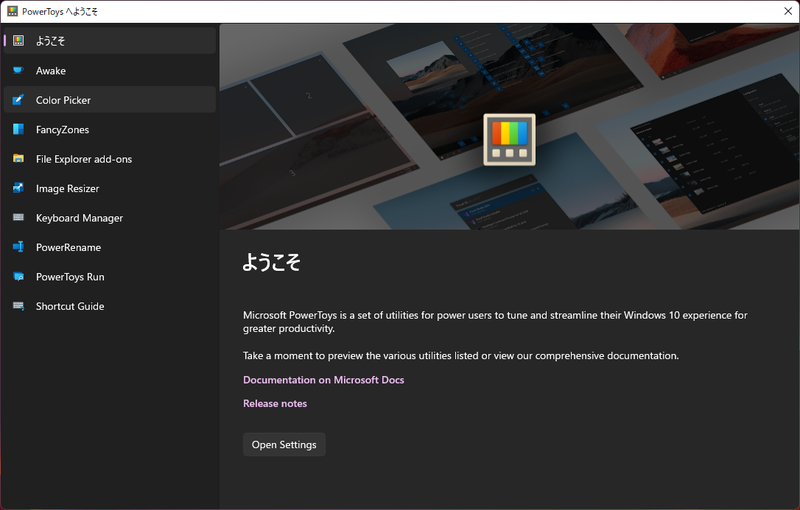Click the FancyZones layout icon
800x510 pixels.
pyautogui.click(x=18, y=129)
